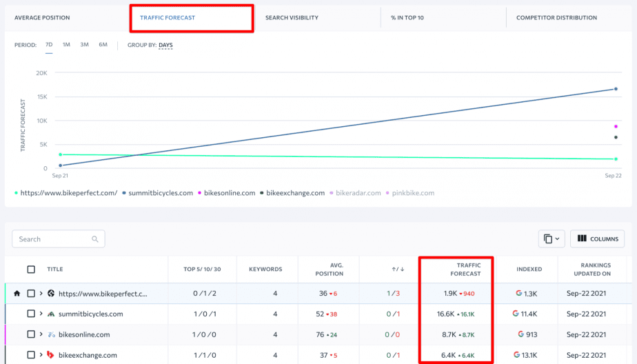Click the 6.4K traffic forecast value

(x=449, y=355)
